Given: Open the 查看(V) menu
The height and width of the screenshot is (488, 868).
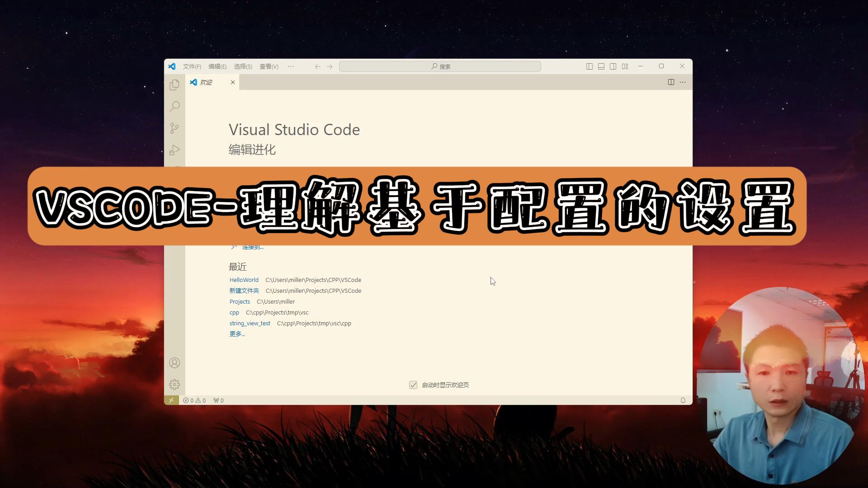Looking at the screenshot, I should pyautogui.click(x=269, y=66).
